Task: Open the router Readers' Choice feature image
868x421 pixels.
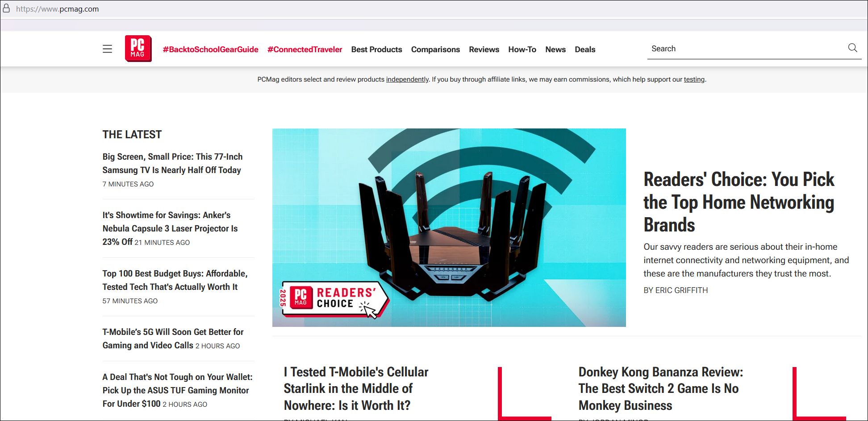Action: (x=449, y=227)
